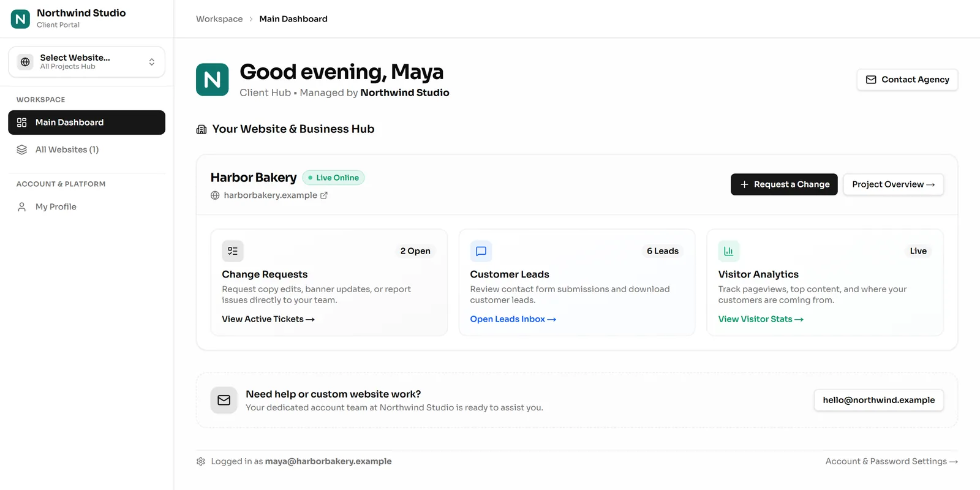
Task: Click the maya@harborbakery.example email text
Action: (x=328, y=462)
